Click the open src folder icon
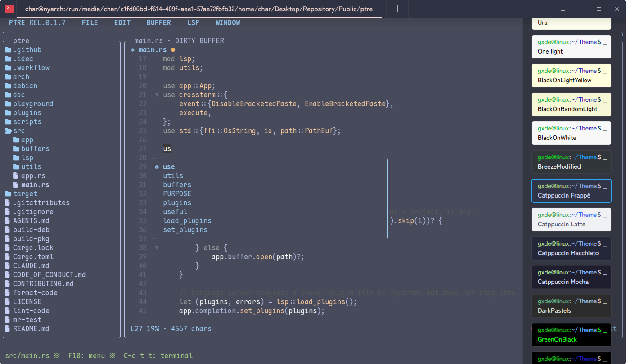626x364 pixels. click(8, 131)
